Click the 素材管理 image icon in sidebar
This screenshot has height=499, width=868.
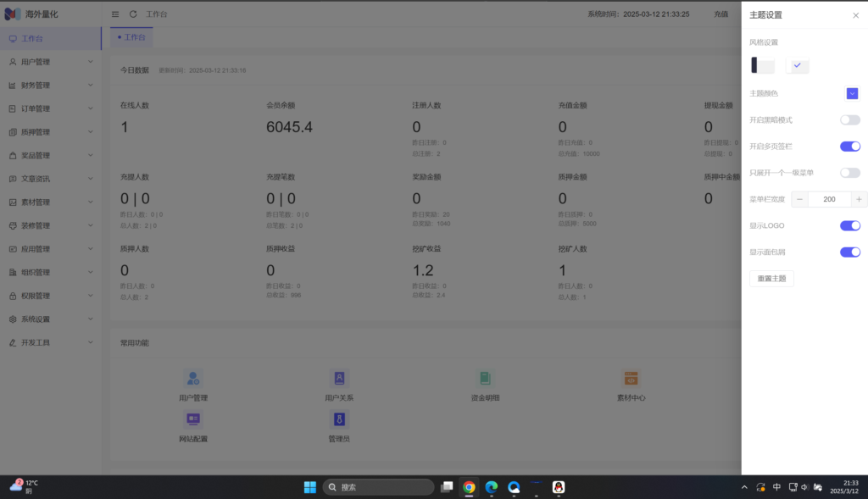pos(13,202)
